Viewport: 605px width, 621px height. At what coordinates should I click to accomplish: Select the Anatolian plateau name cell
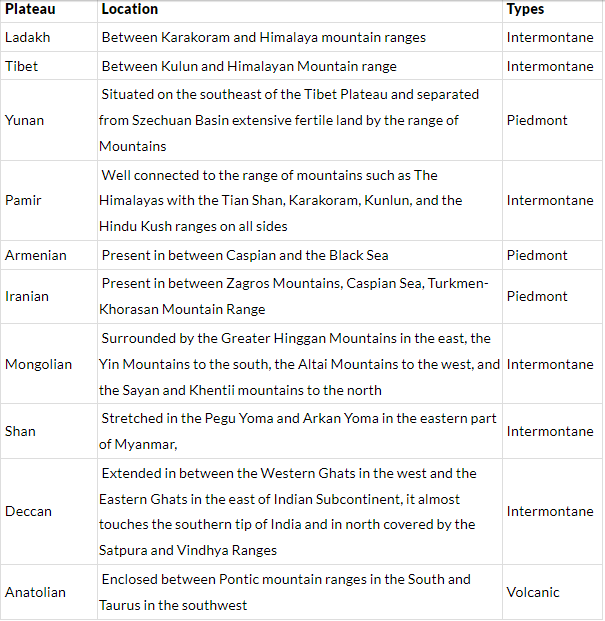[x=36, y=592]
